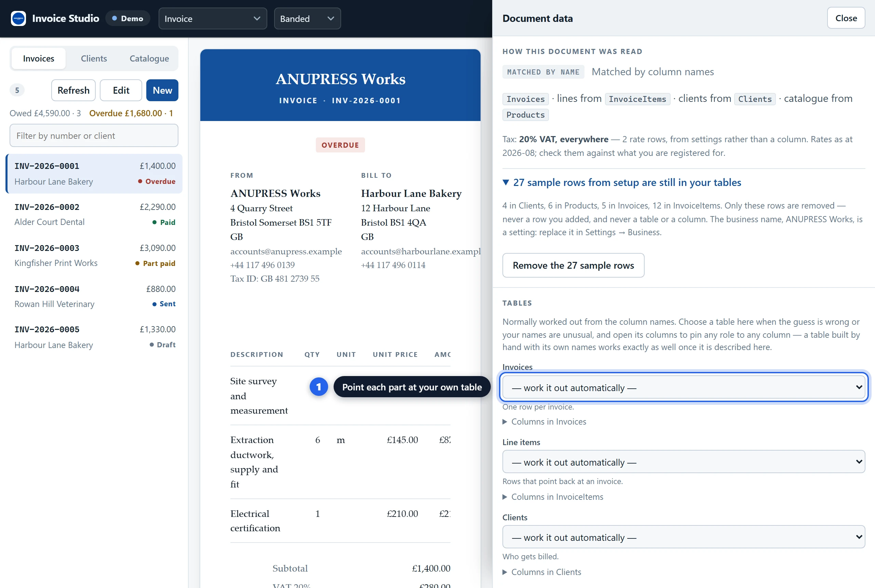Image resolution: width=875 pixels, height=588 pixels.
Task: Click the accounts@anupress.example email
Action: coord(286,251)
